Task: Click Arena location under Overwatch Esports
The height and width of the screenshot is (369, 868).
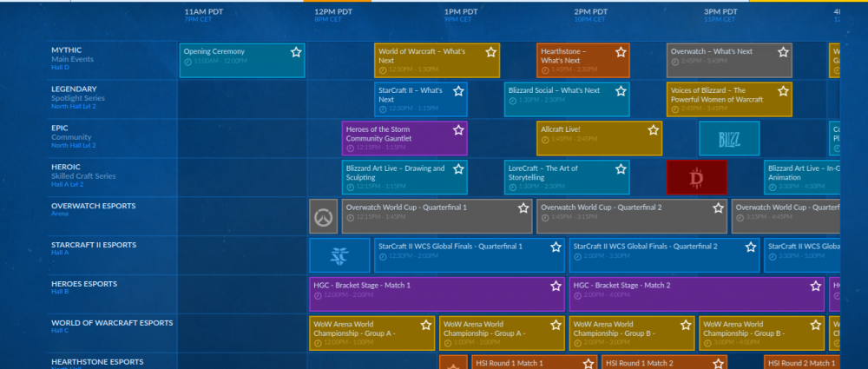Action: click(60, 214)
